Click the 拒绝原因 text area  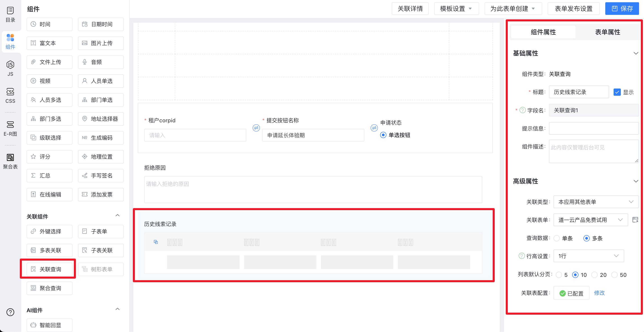[x=313, y=189]
